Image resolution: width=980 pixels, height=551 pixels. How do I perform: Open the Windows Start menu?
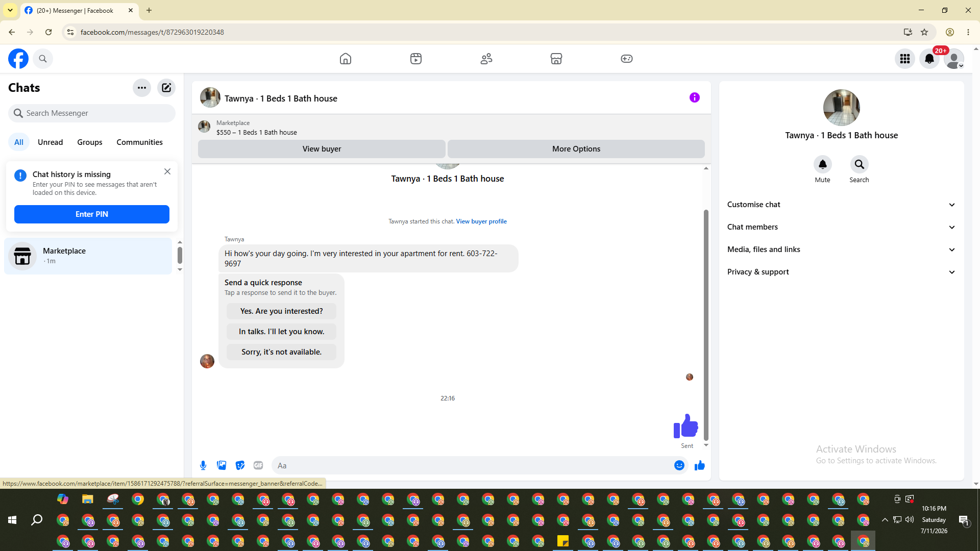pos(12,520)
